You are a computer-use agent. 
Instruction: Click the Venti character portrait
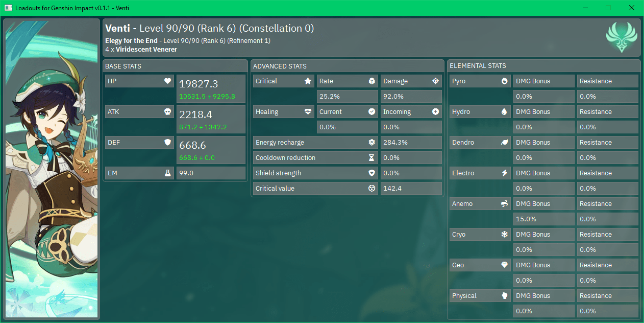tap(52, 169)
